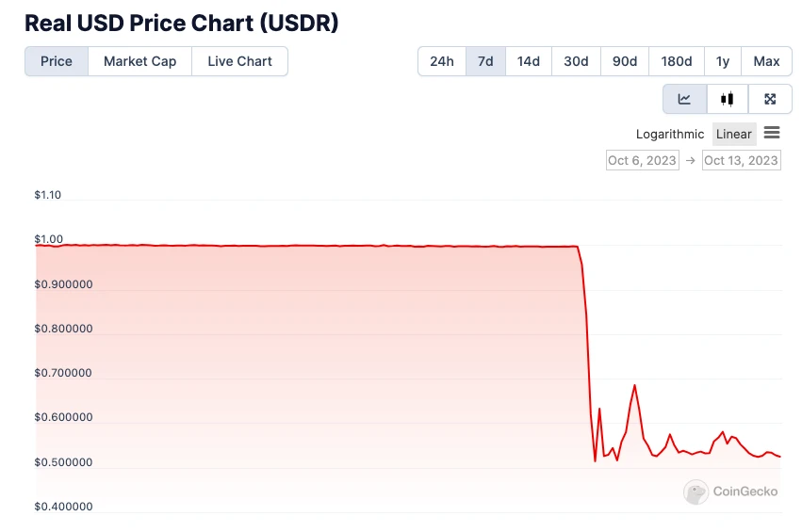802x532 pixels.
Task: Select the line chart view icon
Action: (684, 99)
